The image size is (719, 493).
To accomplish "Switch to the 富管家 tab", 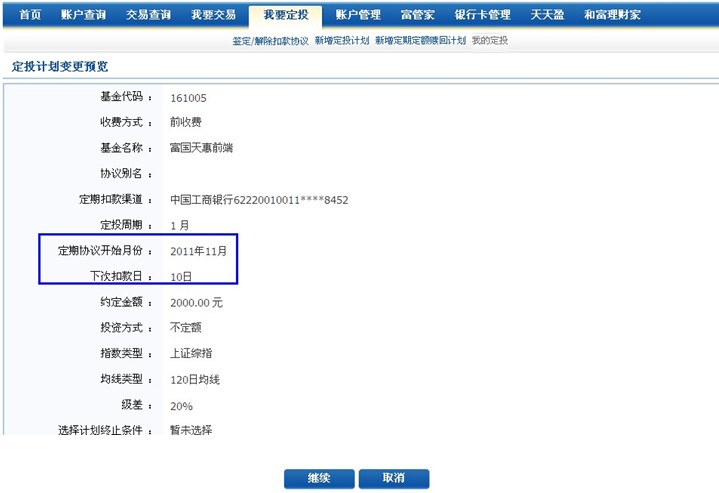I will pyautogui.click(x=417, y=15).
